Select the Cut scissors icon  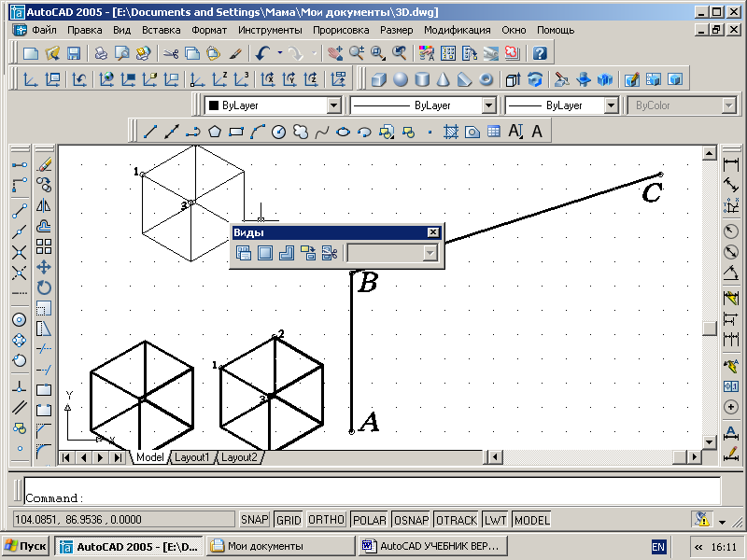(x=171, y=53)
